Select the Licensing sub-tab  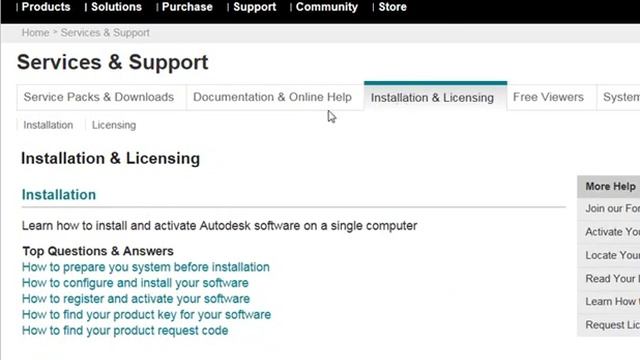coord(114,125)
